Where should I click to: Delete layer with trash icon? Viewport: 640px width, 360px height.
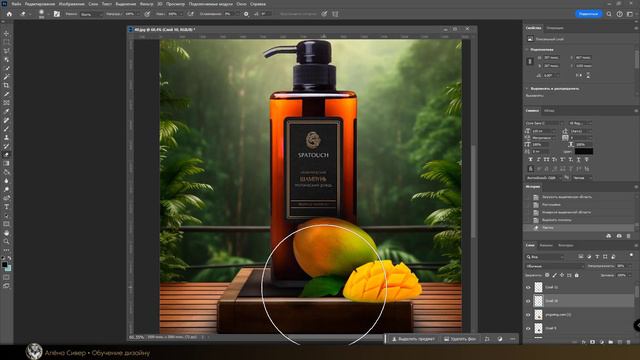tap(629, 342)
